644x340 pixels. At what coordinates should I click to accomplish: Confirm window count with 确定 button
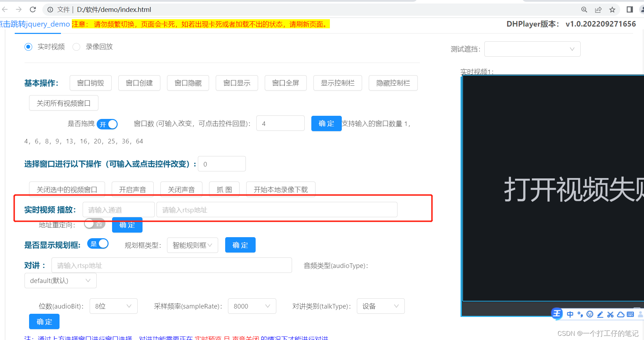click(x=326, y=123)
